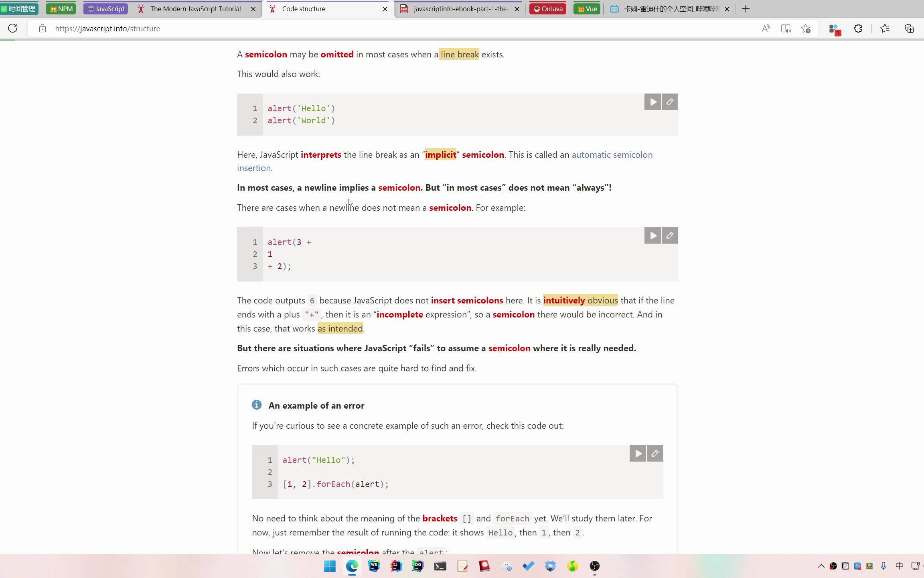Open WebStorm from the taskbar
The width and height of the screenshot is (924, 578).
click(374, 566)
